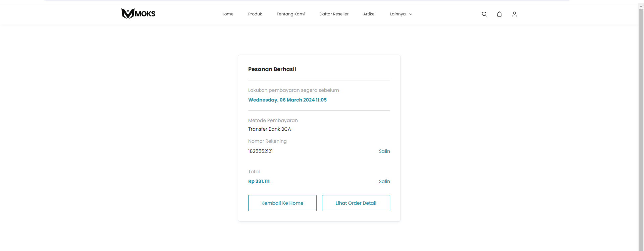Viewport: 644px width, 251px height.
Task: Click the MOKS logo
Action: [138, 14]
